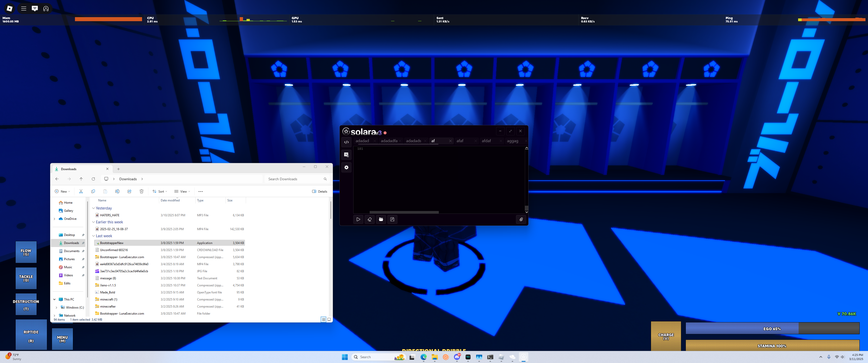The height and width of the screenshot is (363, 868).
Task: Open a script file via folder icon in Solara
Action: tap(381, 219)
